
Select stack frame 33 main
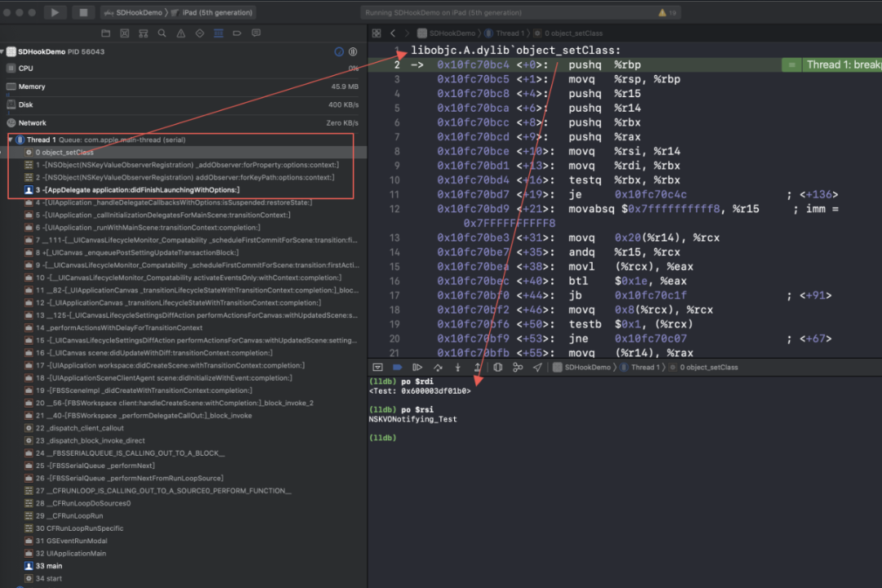[48, 566]
